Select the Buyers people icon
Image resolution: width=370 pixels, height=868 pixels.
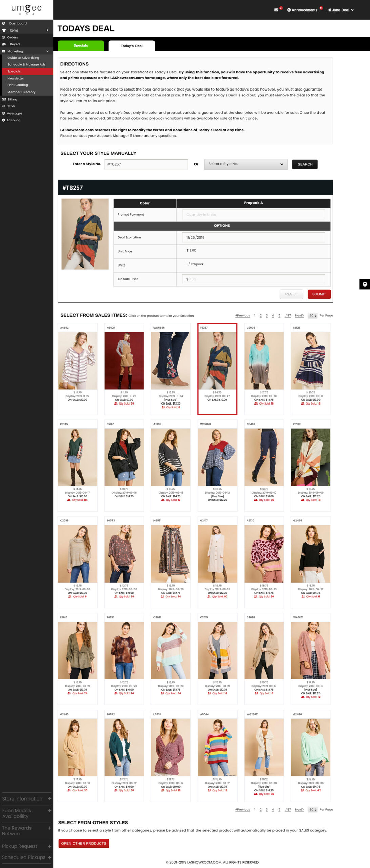click(x=4, y=44)
